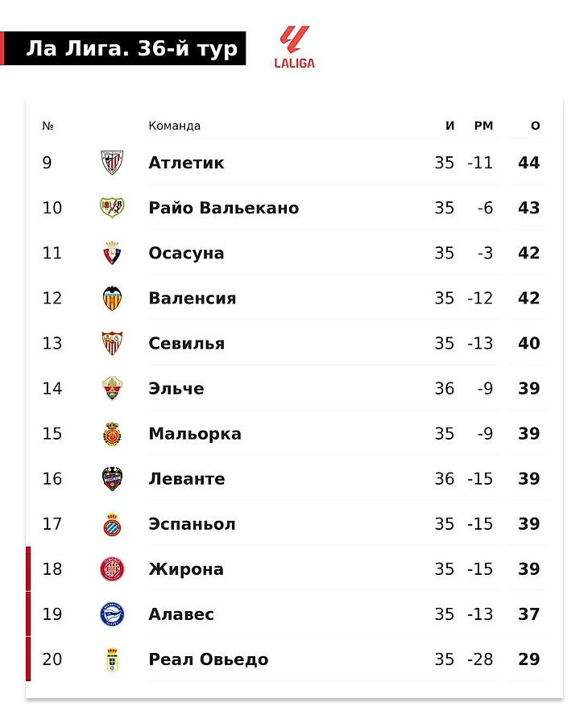Select the Espanyol crest icon
This screenshot has width=588, height=715.
[x=112, y=523]
